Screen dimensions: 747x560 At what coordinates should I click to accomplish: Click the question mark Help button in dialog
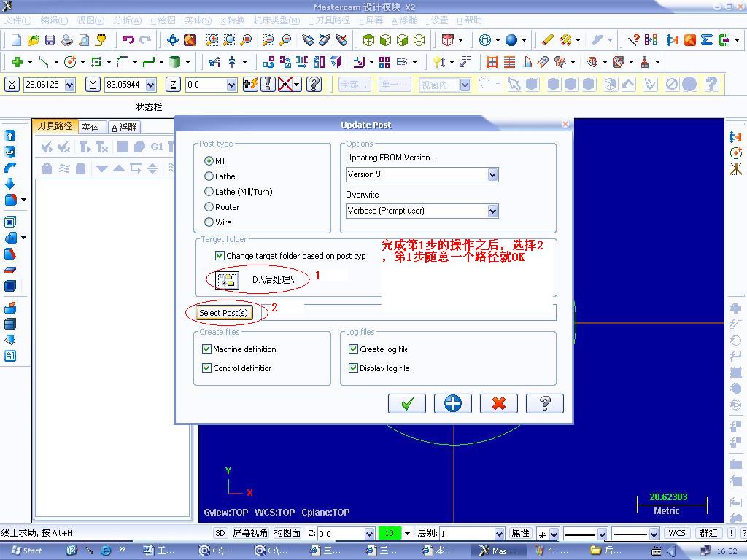[x=544, y=404]
